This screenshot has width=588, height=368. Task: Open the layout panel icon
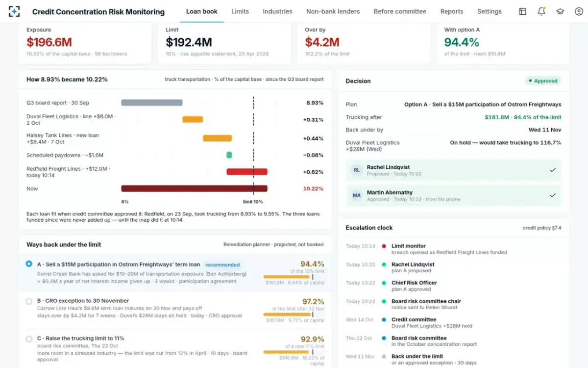pos(523,11)
